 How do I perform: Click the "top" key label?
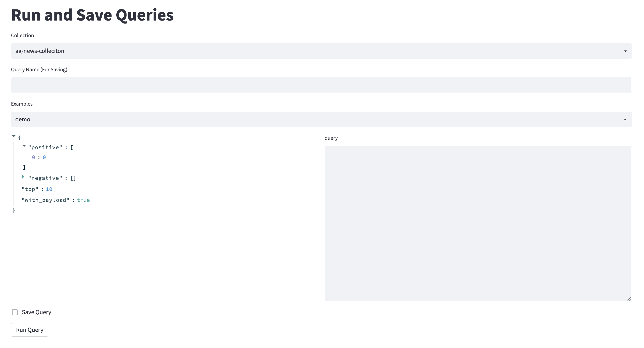click(x=30, y=189)
